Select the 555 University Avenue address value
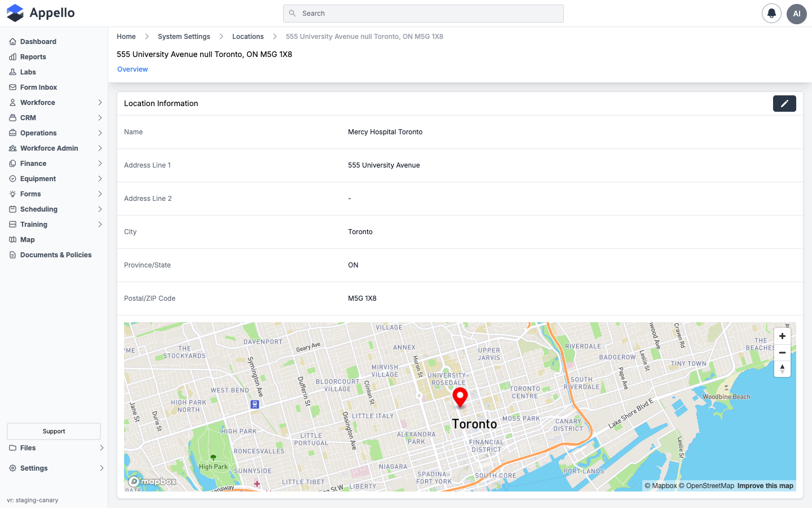812x518 pixels. pyautogui.click(x=384, y=165)
